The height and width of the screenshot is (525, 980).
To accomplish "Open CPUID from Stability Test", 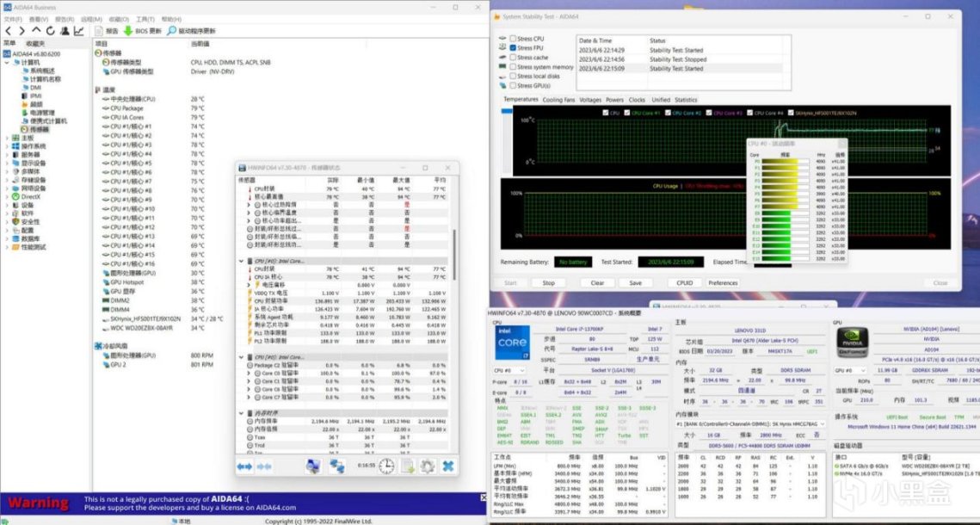I will 684,283.
